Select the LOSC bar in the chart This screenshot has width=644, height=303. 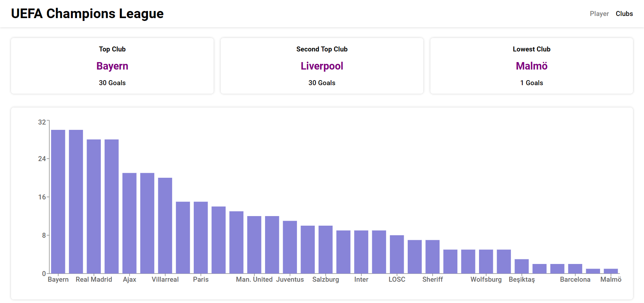pyautogui.click(x=397, y=254)
